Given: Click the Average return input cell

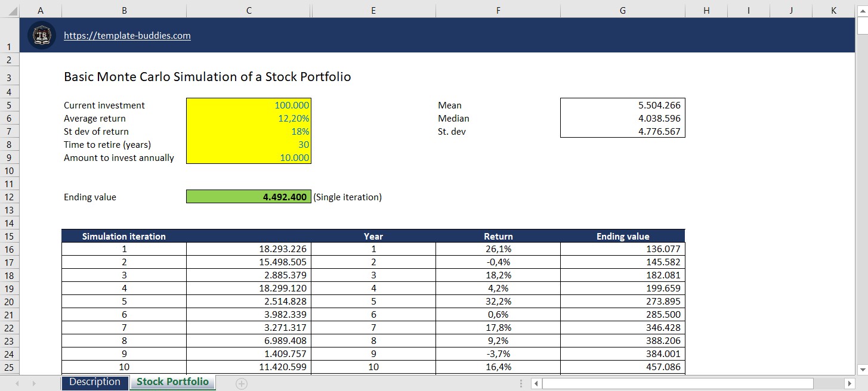Looking at the screenshot, I should tap(248, 118).
